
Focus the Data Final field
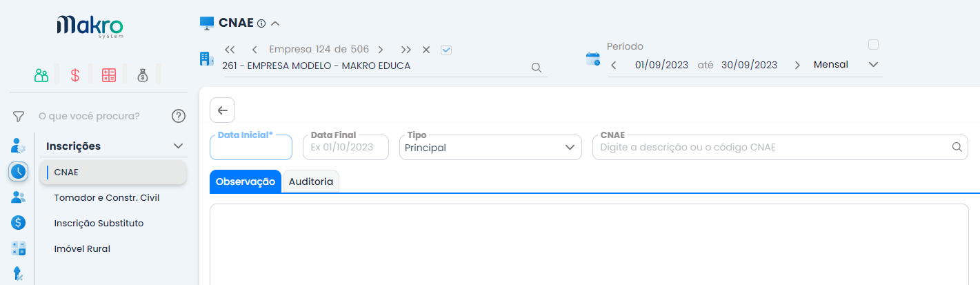coord(346,147)
